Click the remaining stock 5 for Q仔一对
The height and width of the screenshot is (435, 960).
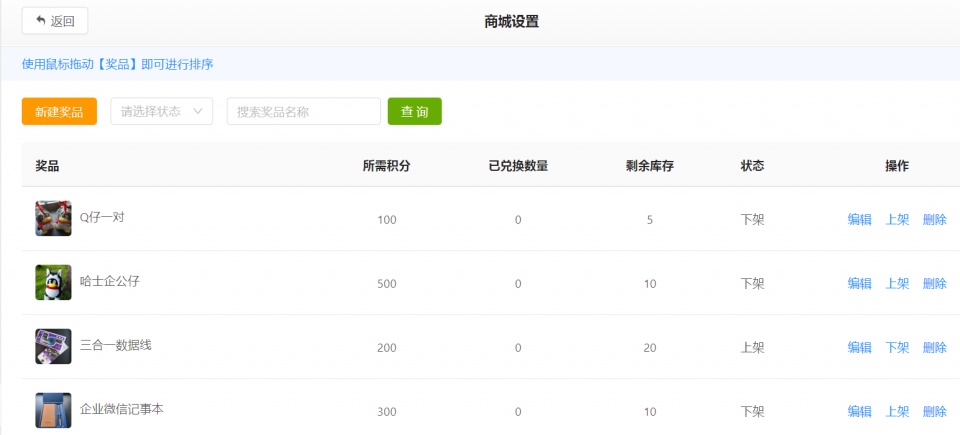(650, 219)
